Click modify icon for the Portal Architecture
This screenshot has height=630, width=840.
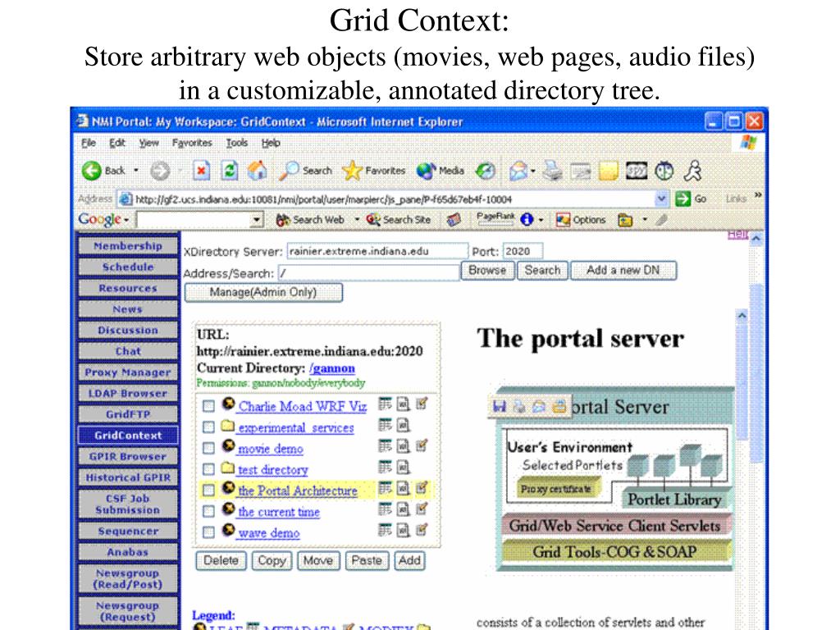point(422,488)
